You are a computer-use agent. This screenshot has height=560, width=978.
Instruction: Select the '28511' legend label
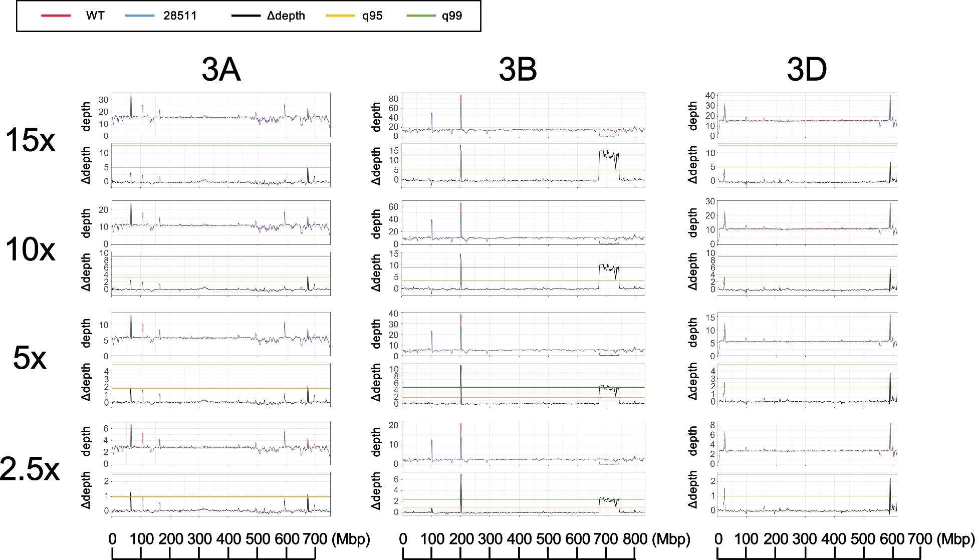[180, 16]
